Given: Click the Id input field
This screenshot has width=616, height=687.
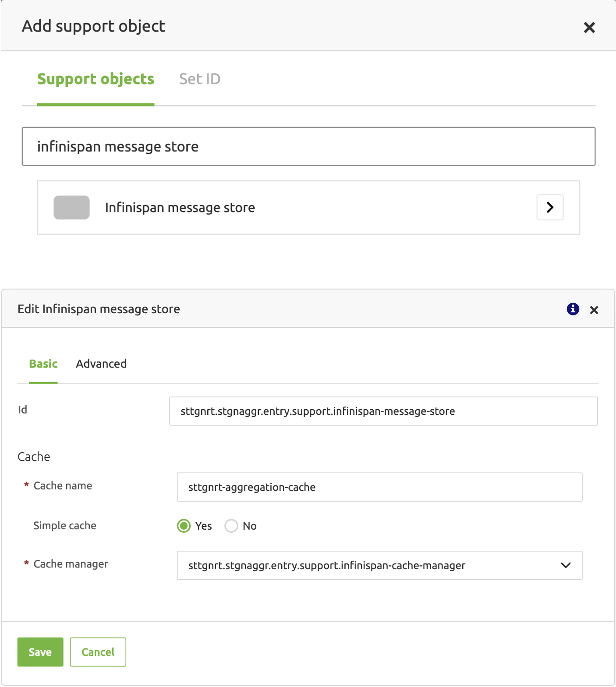Looking at the screenshot, I should point(383,411).
